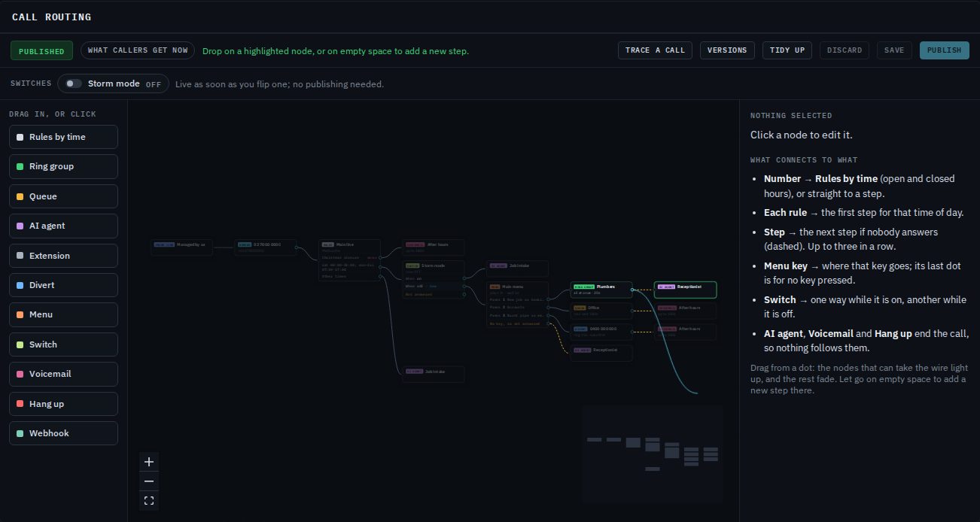Screen dimensions: 980x522
Task: Click the No key or not answered row
Action: coord(518,323)
